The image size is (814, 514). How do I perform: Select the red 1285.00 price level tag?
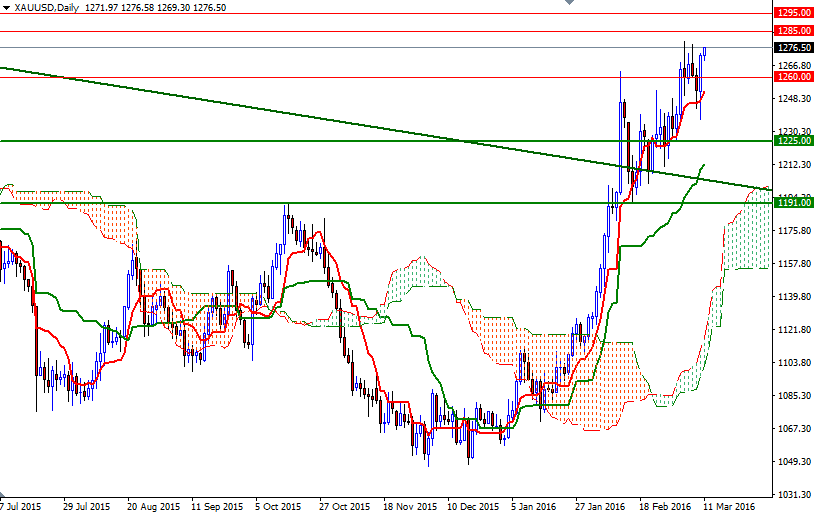point(792,31)
